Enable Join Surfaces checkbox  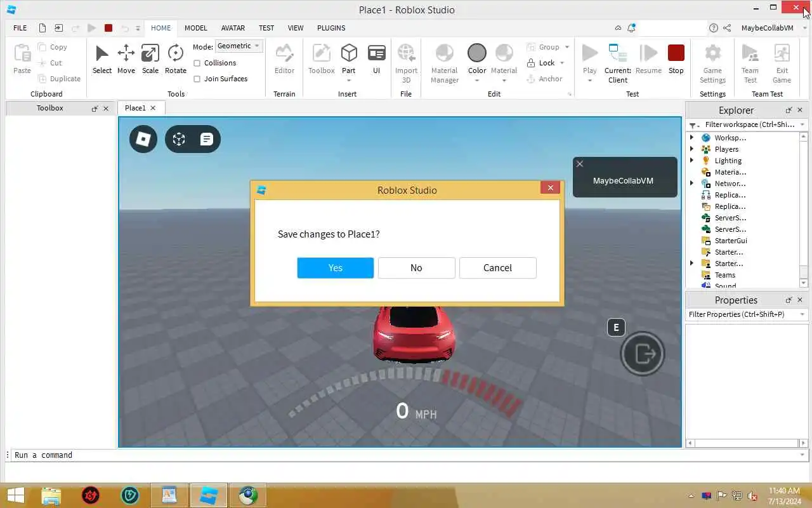click(x=197, y=79)
